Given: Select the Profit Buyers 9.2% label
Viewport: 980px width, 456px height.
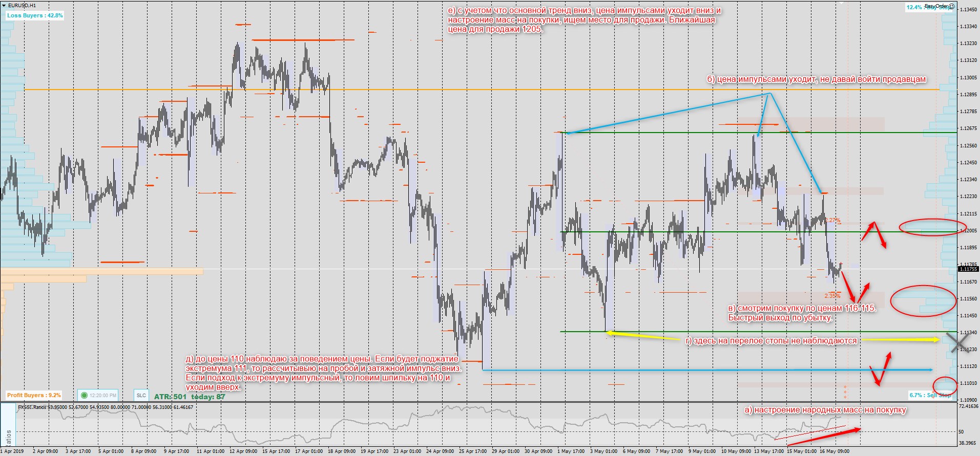Looking at the screenshot, I should pos(34,395).
